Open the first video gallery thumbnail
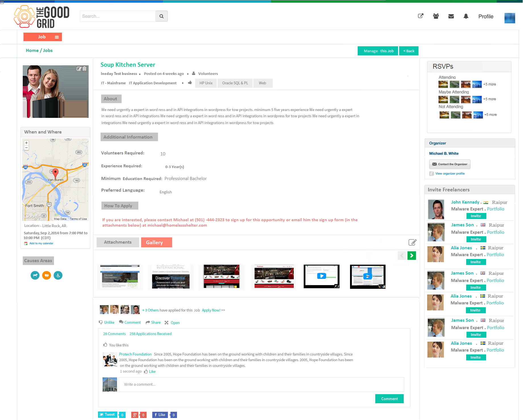Viewport: 527px width, 420px height. click(x=322, y=276)
